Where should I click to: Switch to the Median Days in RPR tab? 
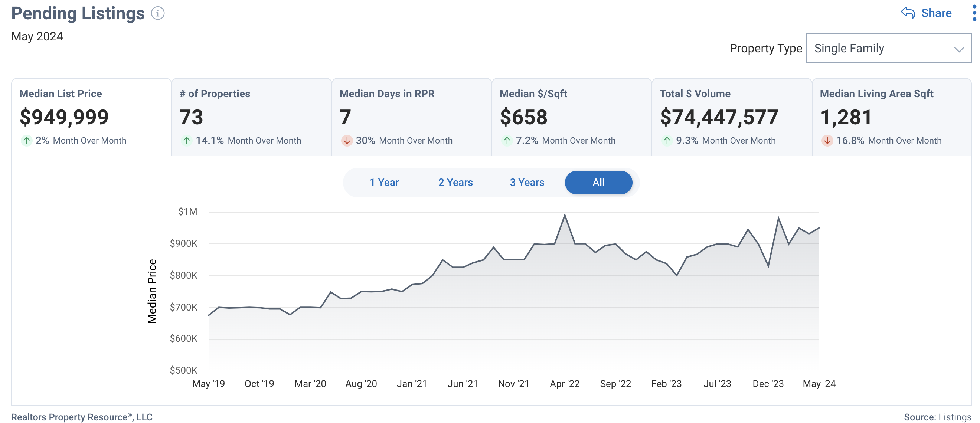tap(411, 117)
